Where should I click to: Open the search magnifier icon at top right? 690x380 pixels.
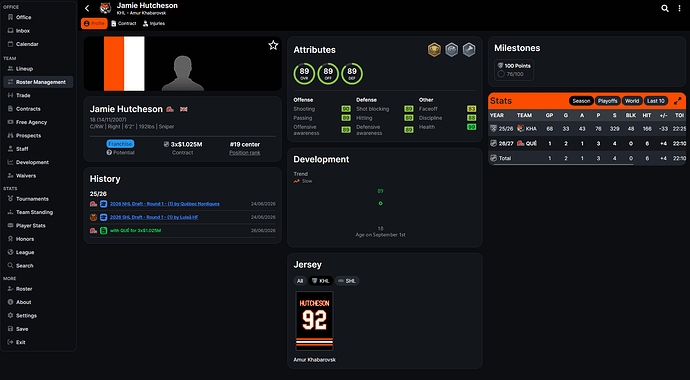click(665, 8)
